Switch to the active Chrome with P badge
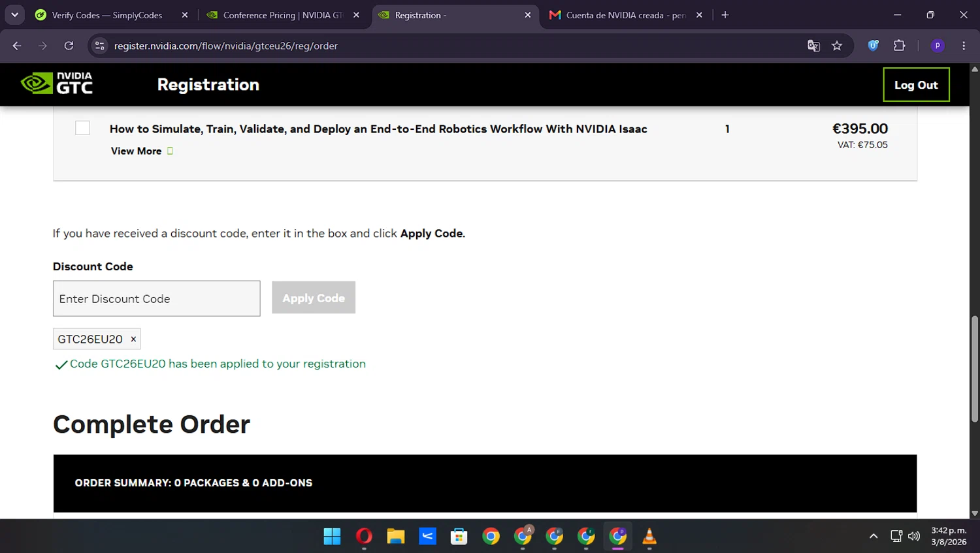 click(x=617, y=537)
